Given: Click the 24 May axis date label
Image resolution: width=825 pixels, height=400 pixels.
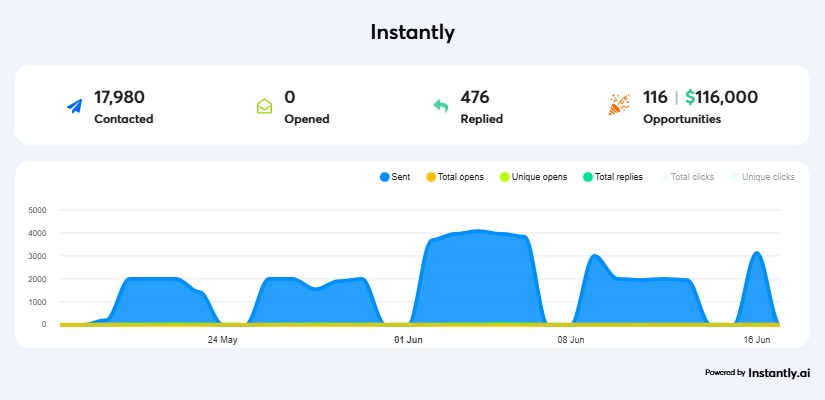Looking at the screenshot, I should pos(223,340).
